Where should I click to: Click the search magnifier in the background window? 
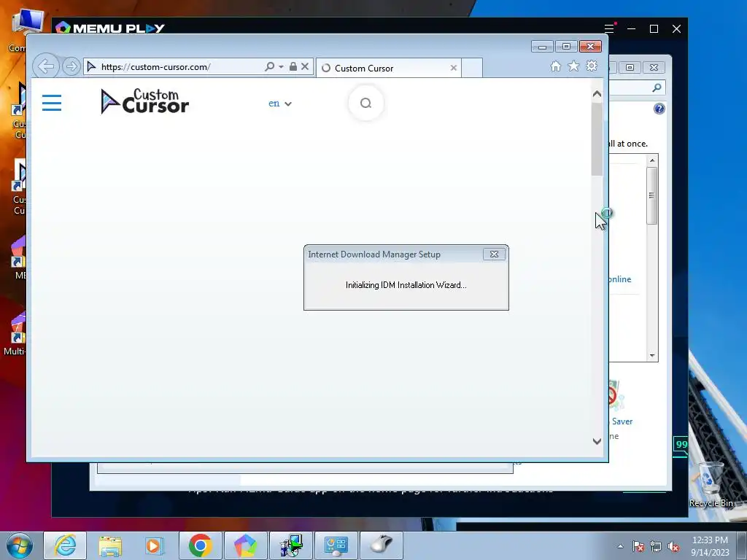coord(657,87)
